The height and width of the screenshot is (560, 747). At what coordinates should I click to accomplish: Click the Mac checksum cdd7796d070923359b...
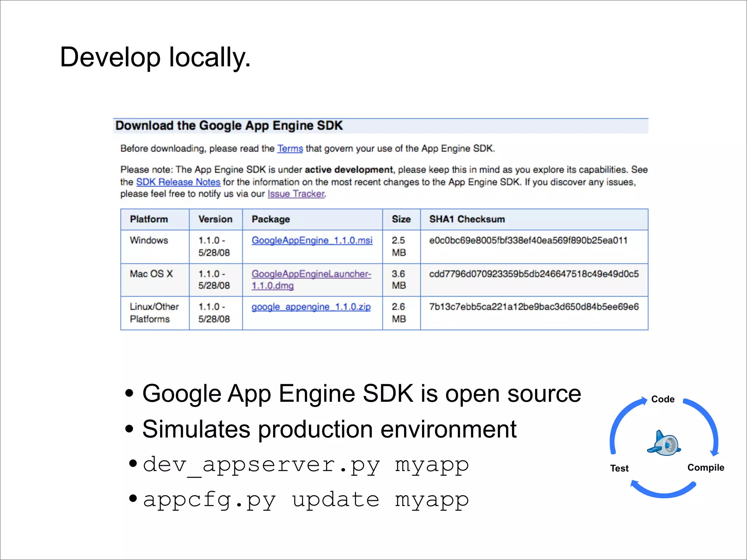tap(534, 274)
